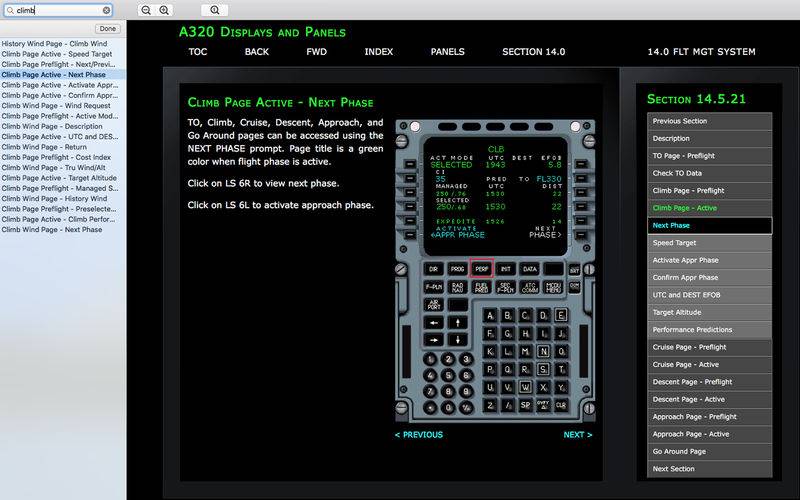The height and width of the screenshot is (500, 800).
Task: Open the PANELS navigation link
Action: [447, 52]
